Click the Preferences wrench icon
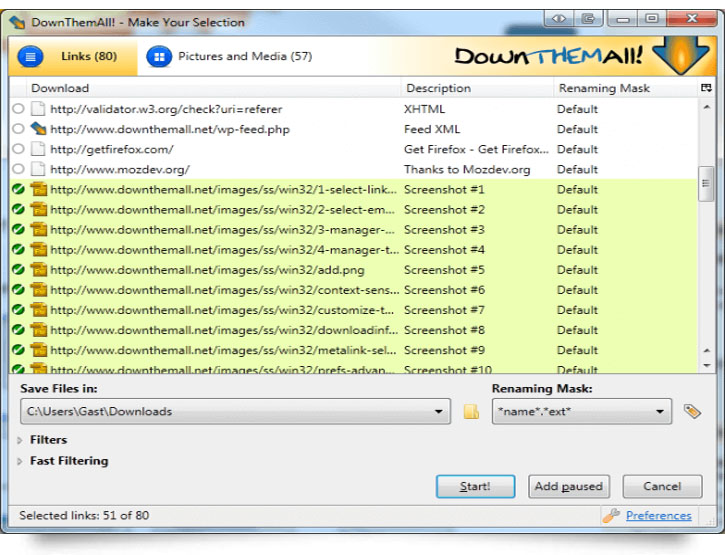The height and width of the screenshot is (555, 725). click(x=611, y=515)
